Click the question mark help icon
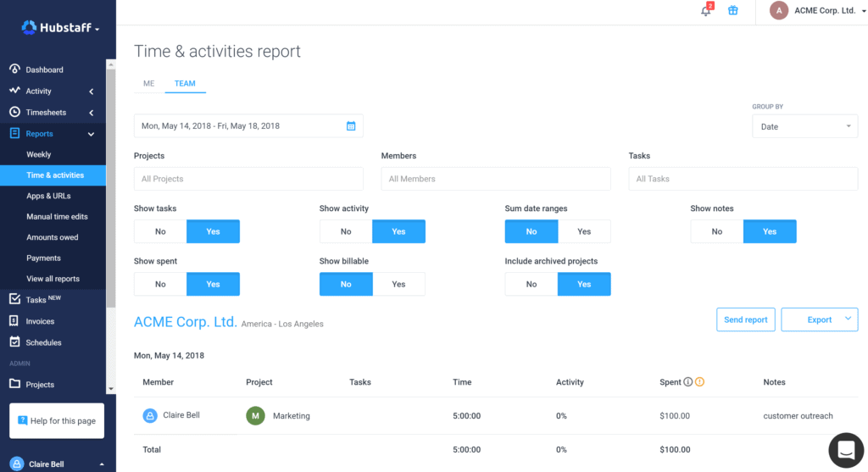This screenshot has height=472, width=868. point(22,420)
